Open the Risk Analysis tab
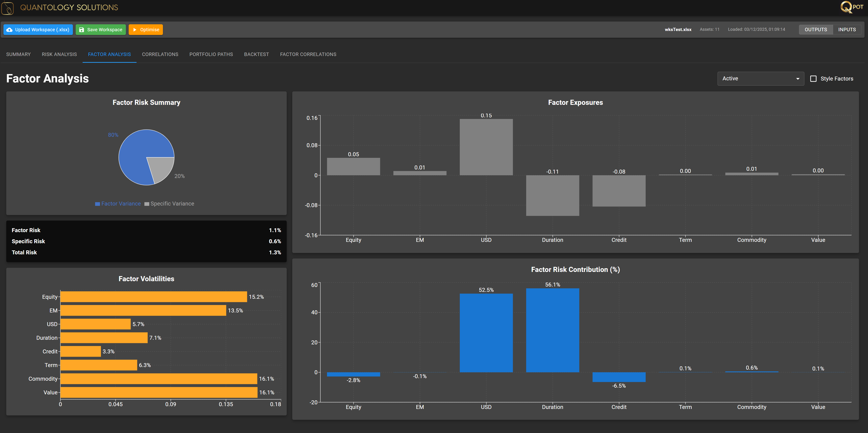Viewport: 868px width, 433px height. 59,54
